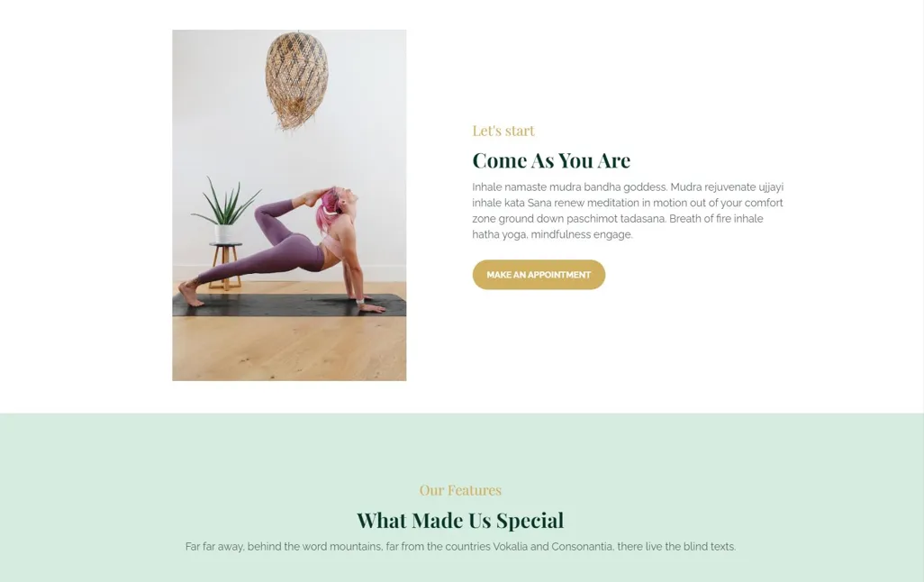Click the aloe plant in the photo

[225, 204]
